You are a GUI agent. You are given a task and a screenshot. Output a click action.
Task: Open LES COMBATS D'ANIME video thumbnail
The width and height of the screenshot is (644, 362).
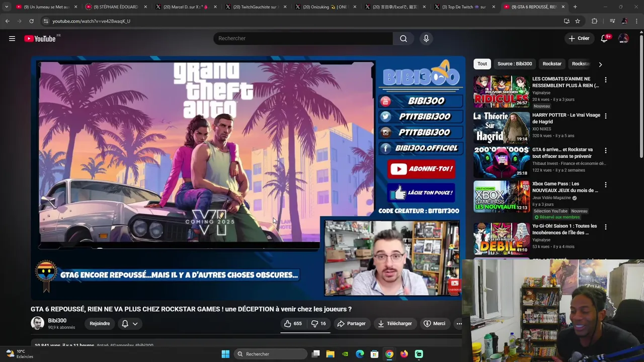501,92
